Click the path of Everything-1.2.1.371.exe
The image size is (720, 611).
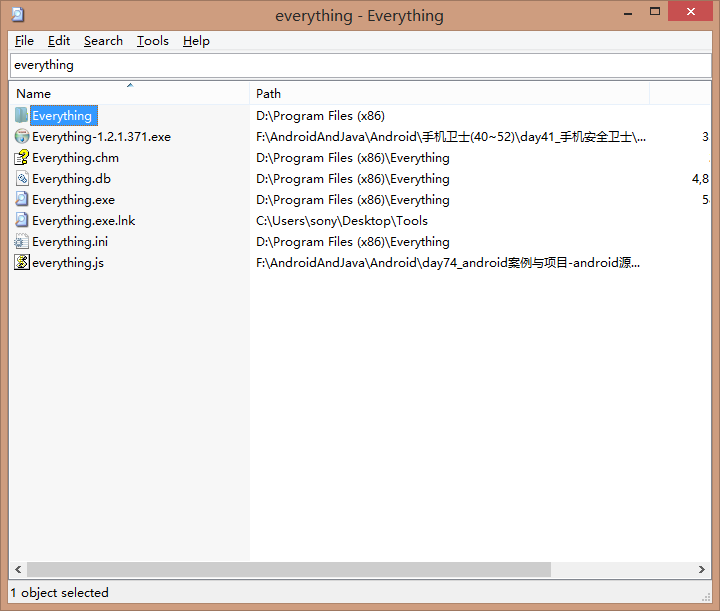(x=451, y=137)
